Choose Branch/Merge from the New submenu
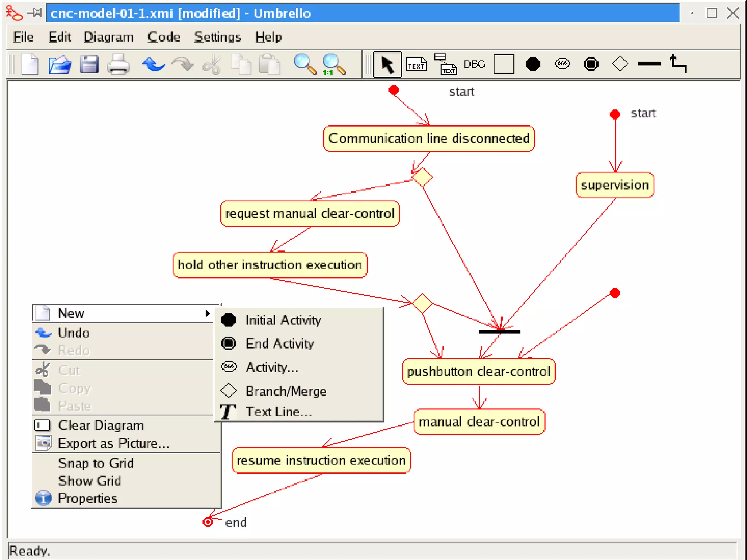747x560 pixels. click(x=286, y=391)
